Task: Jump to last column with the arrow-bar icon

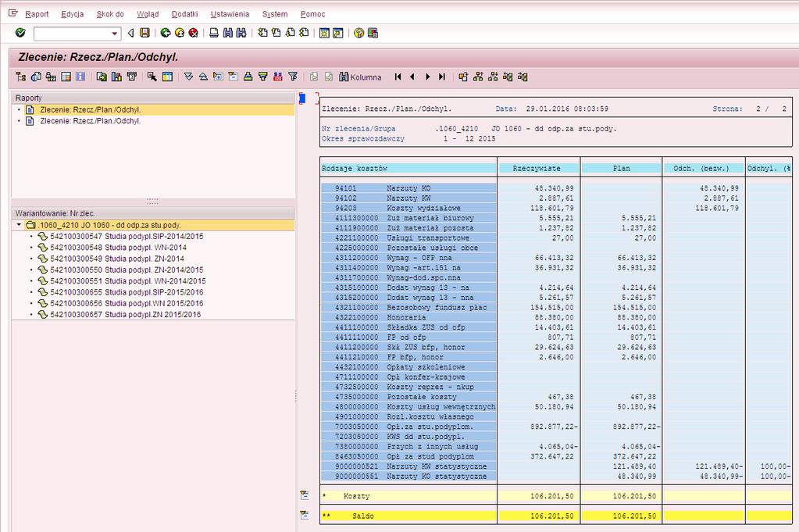Action: [442, 77]
